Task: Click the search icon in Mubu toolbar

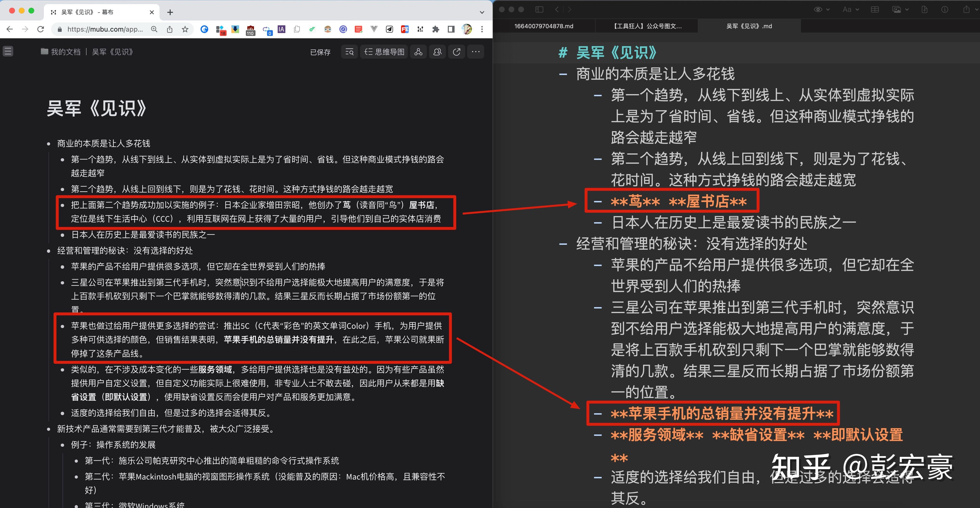Action: (349, 51)
